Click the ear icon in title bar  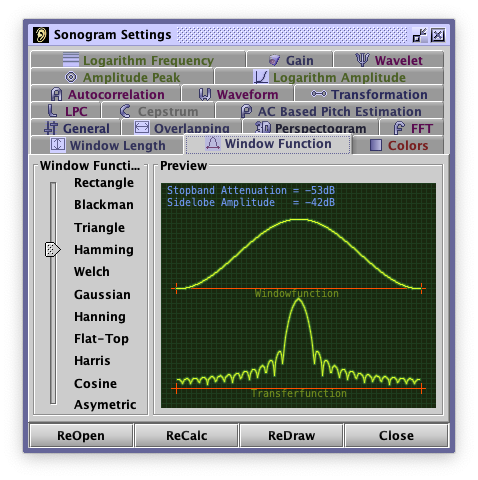pyautogui.click(x=41, y=35)
